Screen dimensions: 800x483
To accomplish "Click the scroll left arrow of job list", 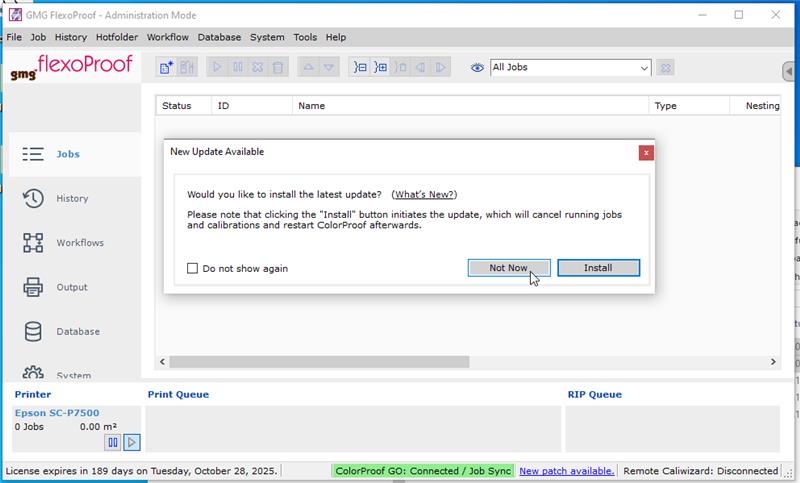I will coord(162,362).
